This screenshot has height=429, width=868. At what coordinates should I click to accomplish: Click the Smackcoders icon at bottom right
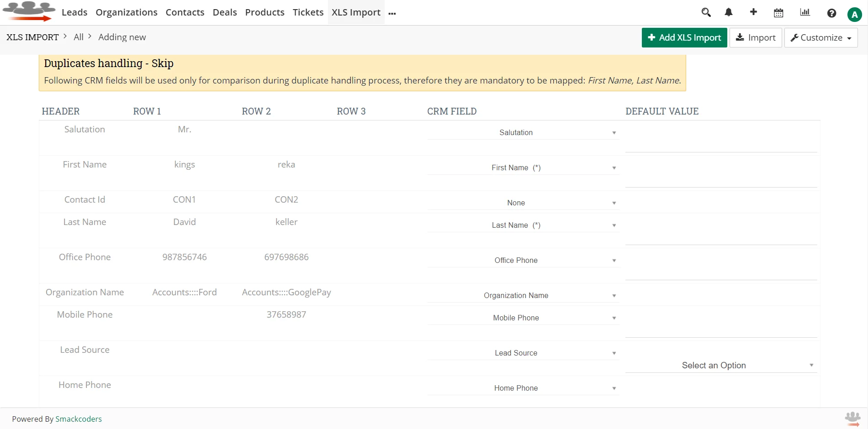pos(852,418)
